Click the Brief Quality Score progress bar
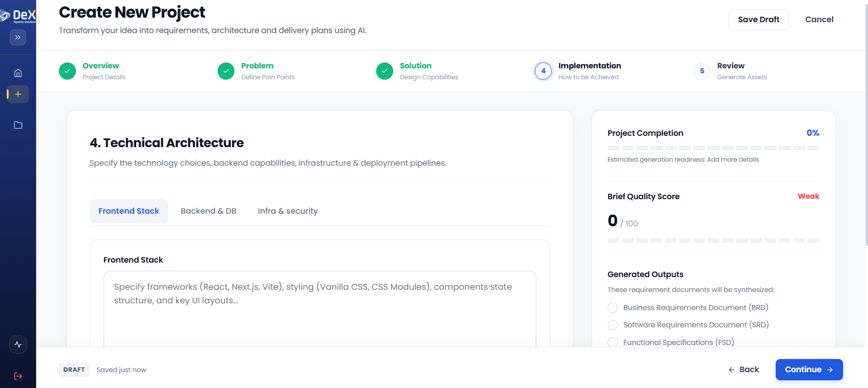This screenshot has height=388, width=868. 714,240
